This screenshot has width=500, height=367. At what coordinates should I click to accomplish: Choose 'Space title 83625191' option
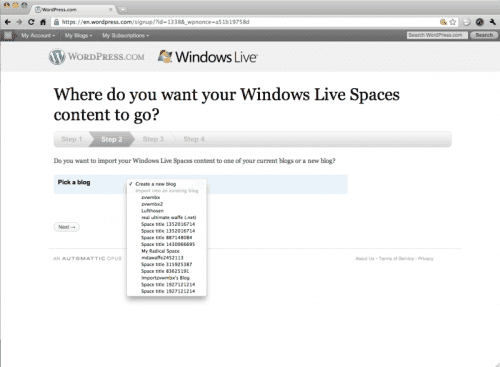[x=166, y=271]
